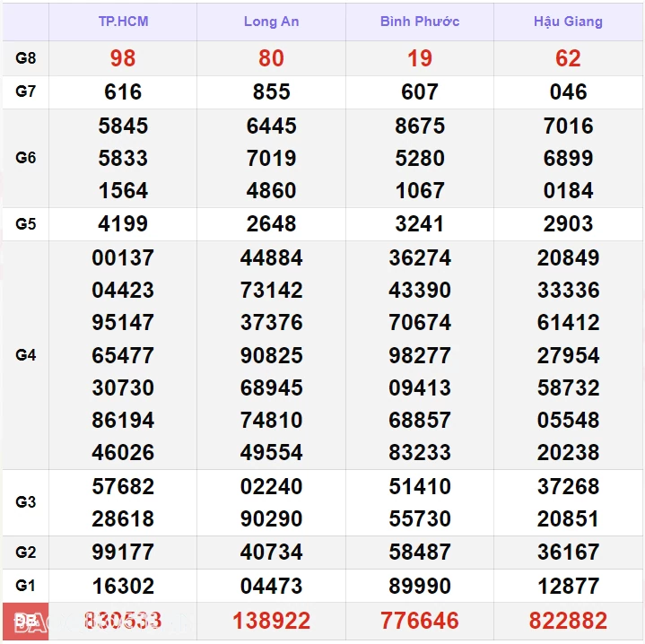Screen dimensions: 645x644
Task: Select the Bình Phước column header
Action: pyautogui.click(x=419, y=22)
